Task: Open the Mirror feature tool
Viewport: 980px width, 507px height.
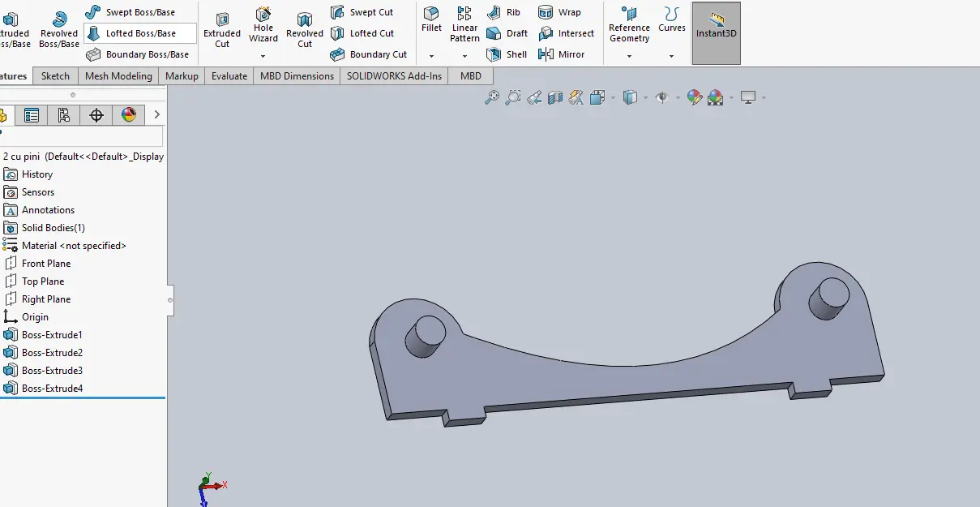Action: 561,54
